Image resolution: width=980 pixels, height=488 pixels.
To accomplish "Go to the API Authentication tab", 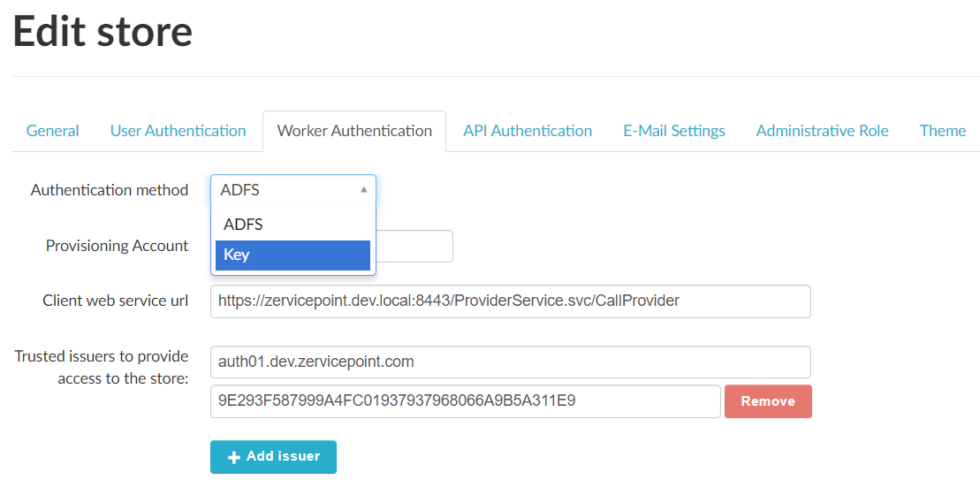I will [x=528, y=131].
